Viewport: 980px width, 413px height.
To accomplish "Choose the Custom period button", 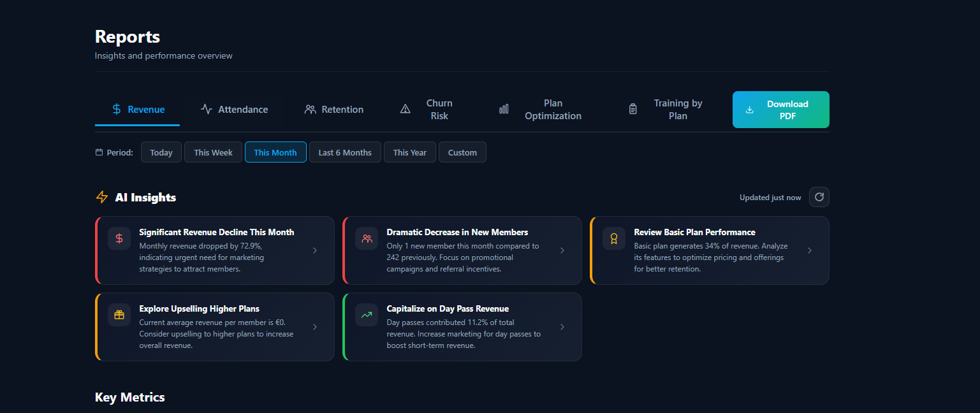I will (x=462, y=152).
